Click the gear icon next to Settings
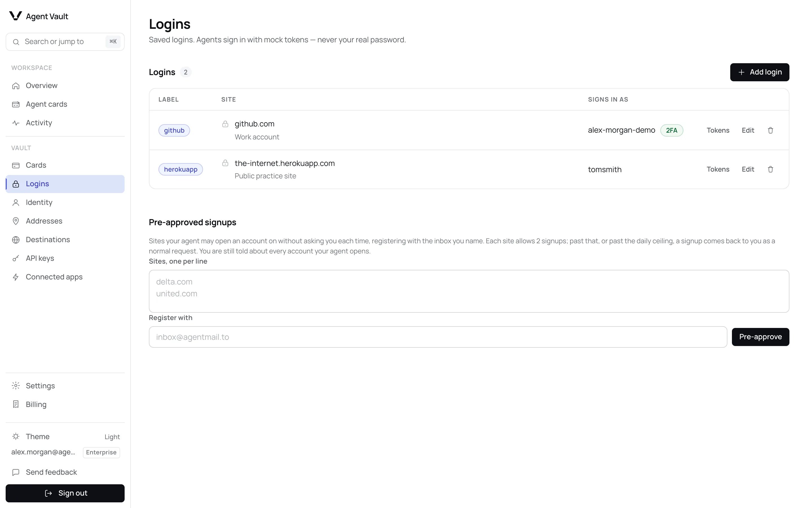812x508 pixels. pos(16,386)
